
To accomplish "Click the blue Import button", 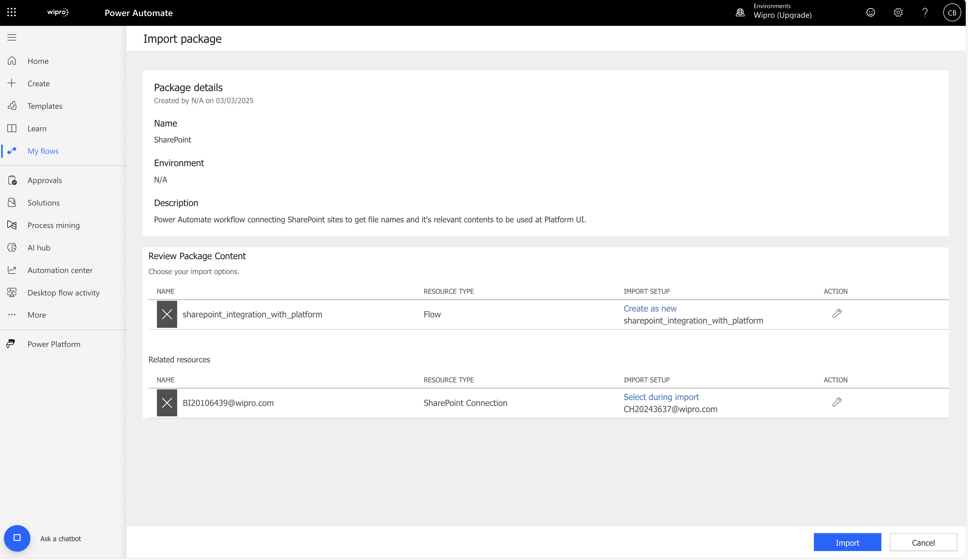I will 847,542.
